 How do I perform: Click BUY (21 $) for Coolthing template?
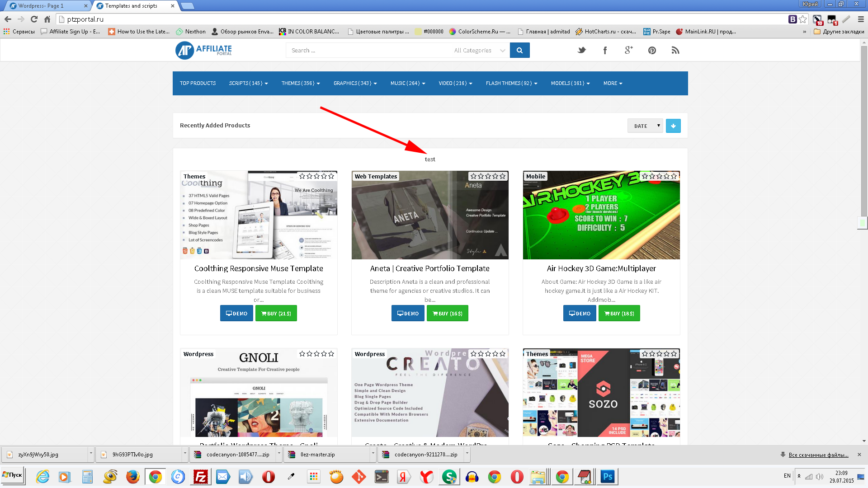276,313
